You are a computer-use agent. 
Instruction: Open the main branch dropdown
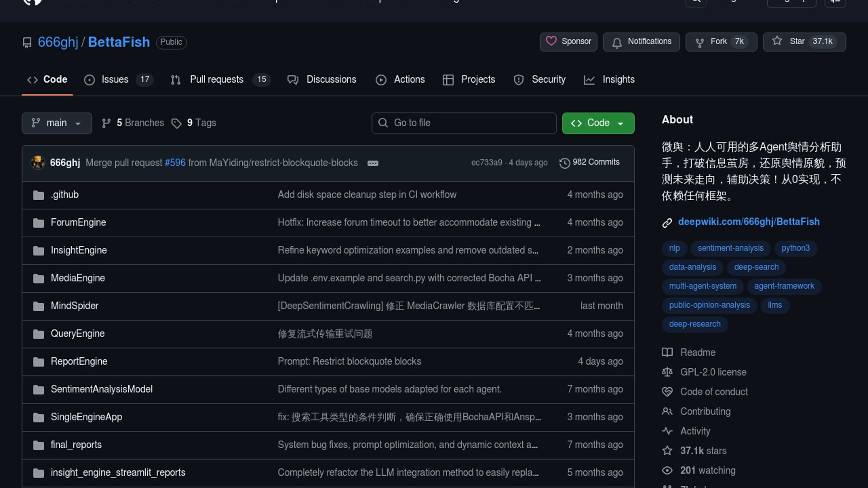[57, 123]
